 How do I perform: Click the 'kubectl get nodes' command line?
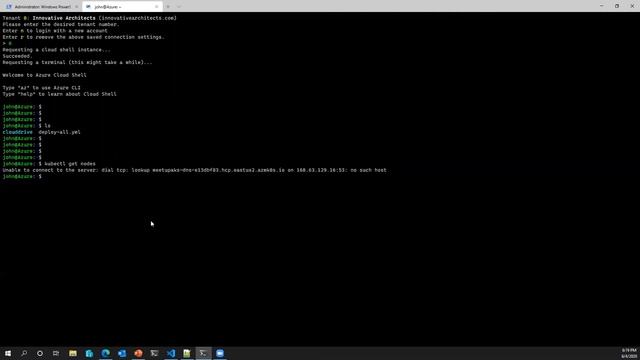pos(49,164)
